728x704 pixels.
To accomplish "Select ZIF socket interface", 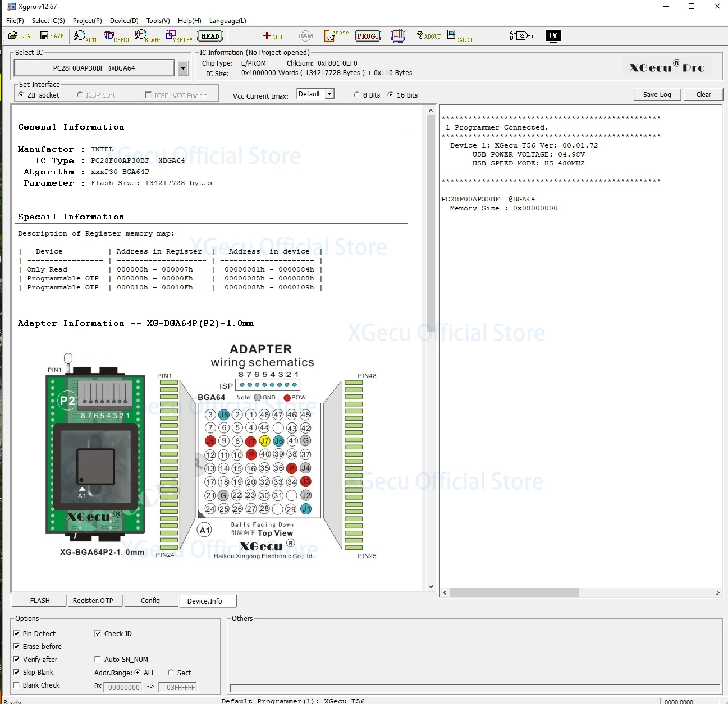I will pos(39,95).
